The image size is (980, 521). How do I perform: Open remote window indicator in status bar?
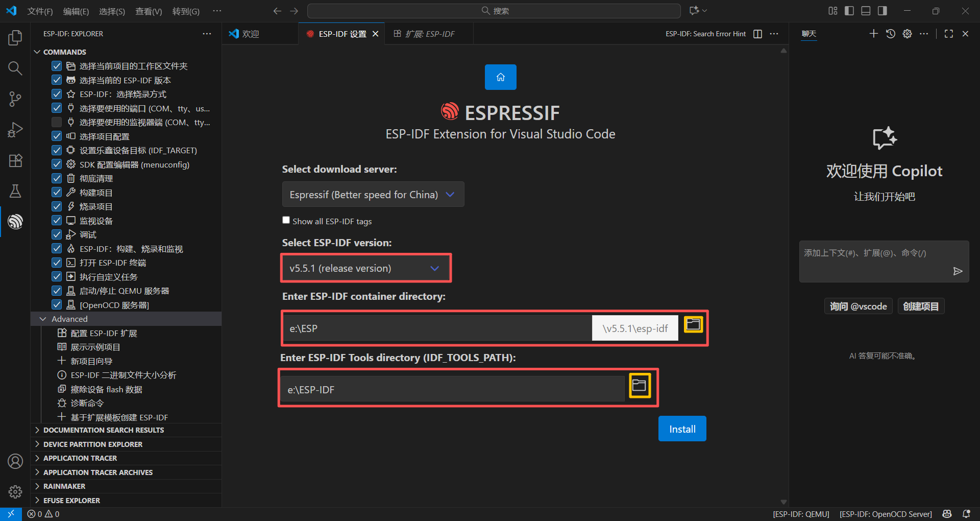(11, 514)
